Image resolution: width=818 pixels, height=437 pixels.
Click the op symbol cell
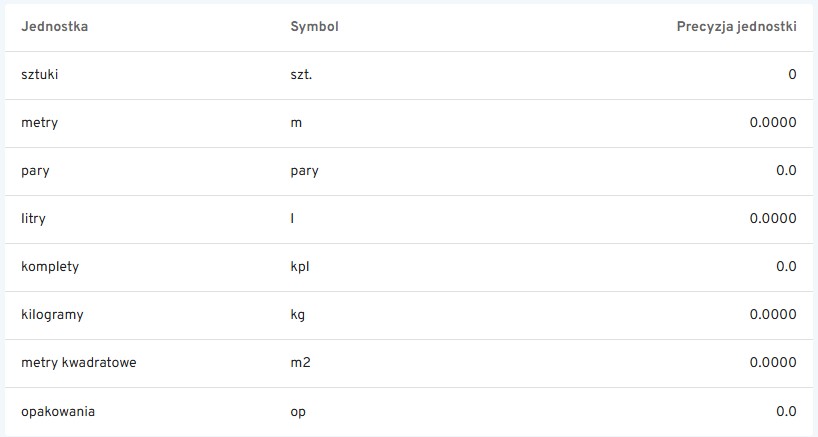297,411
